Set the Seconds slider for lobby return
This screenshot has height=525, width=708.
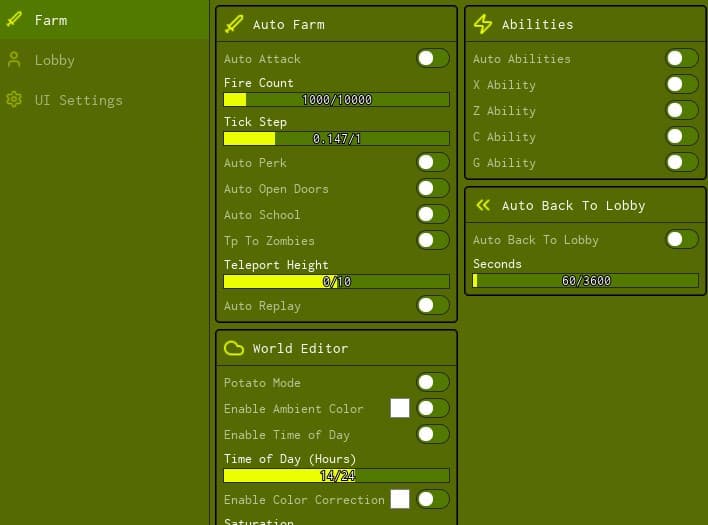tap(585, 281)
